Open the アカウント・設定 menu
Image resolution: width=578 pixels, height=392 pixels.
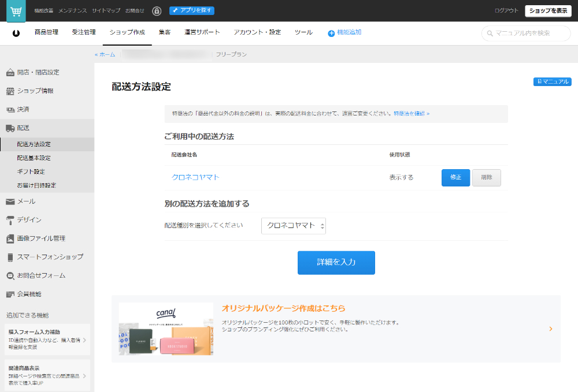coord(257,32)
